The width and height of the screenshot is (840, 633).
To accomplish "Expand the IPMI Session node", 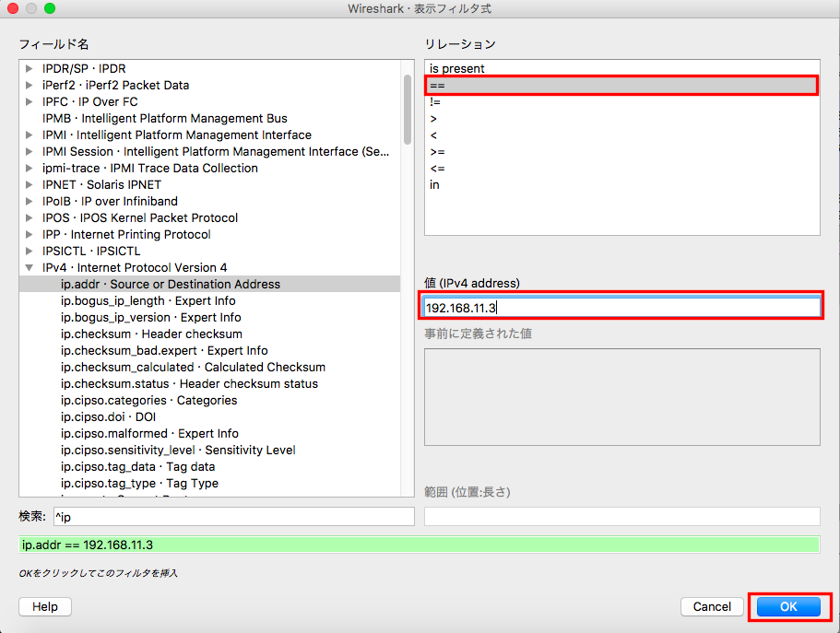I will point(29,151).
